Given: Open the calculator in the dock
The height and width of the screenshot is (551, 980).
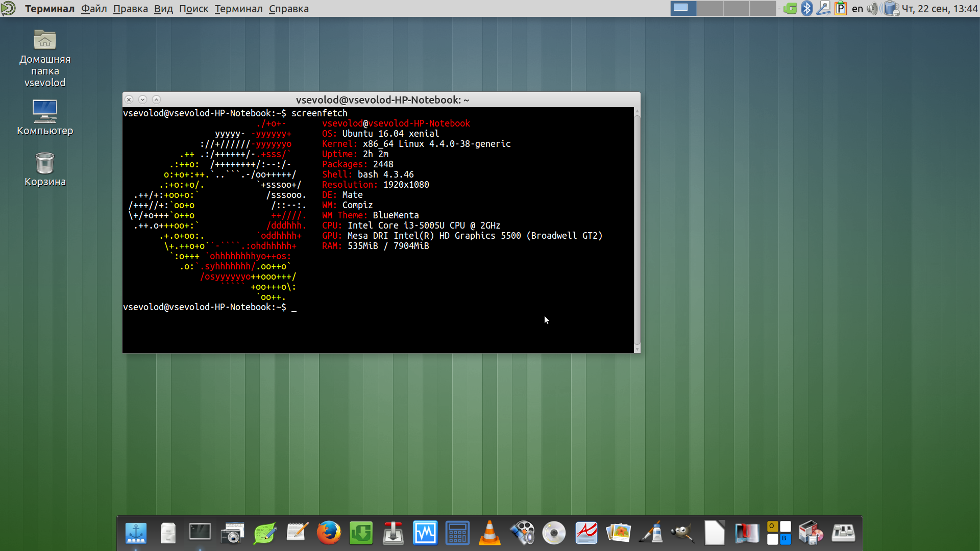Looking at the screenshot, I should [x=457, y=533].
